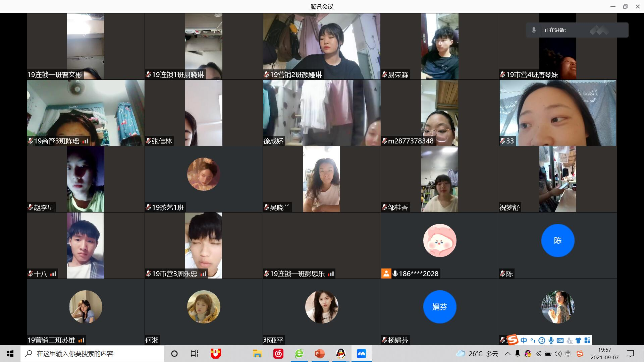
Task: Click the Windows search input box
Action: click(x=92, y=354)
